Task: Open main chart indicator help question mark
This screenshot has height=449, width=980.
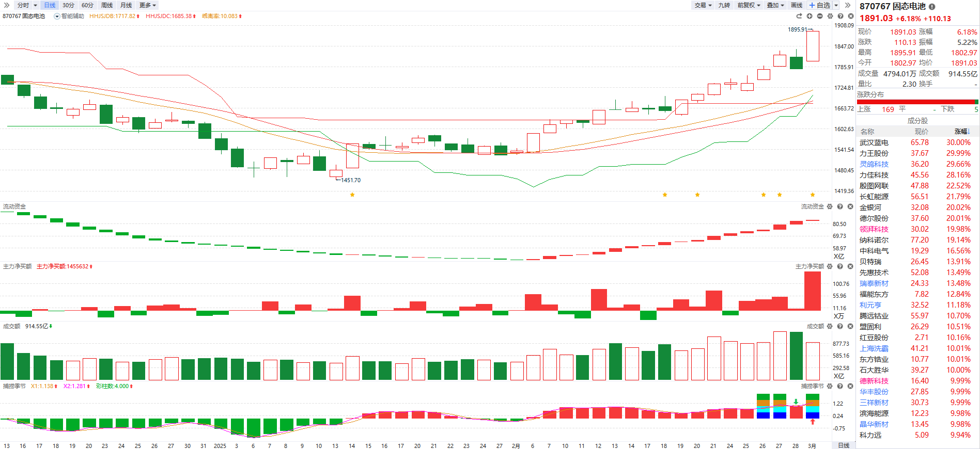Action: point(841,16)
